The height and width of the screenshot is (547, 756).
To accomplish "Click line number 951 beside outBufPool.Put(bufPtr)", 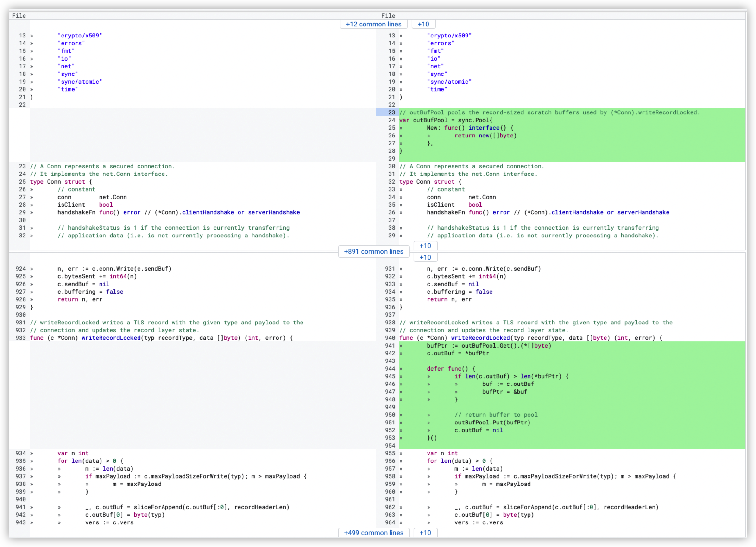I will pyautogui.click(x=390, y=423).
